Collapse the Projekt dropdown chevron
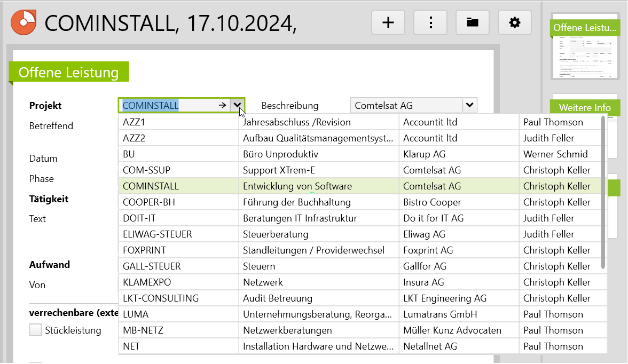 237,106
